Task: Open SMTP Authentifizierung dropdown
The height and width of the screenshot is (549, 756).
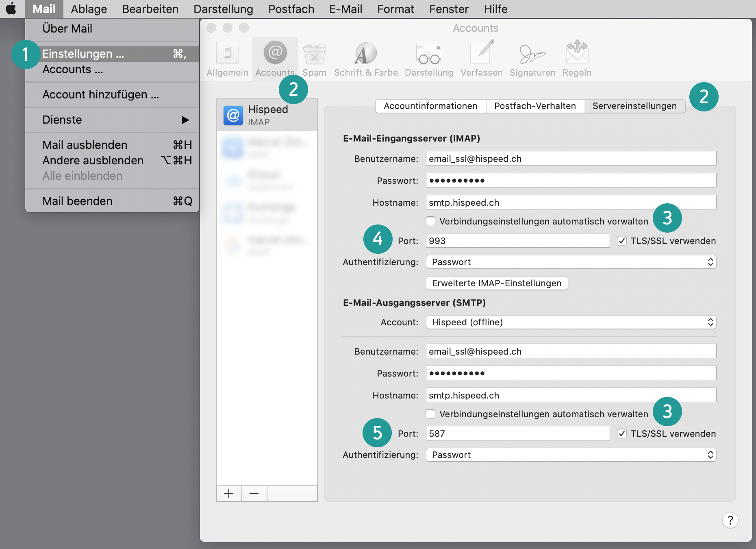Action: pyautogui.click(x=571, y=455)
